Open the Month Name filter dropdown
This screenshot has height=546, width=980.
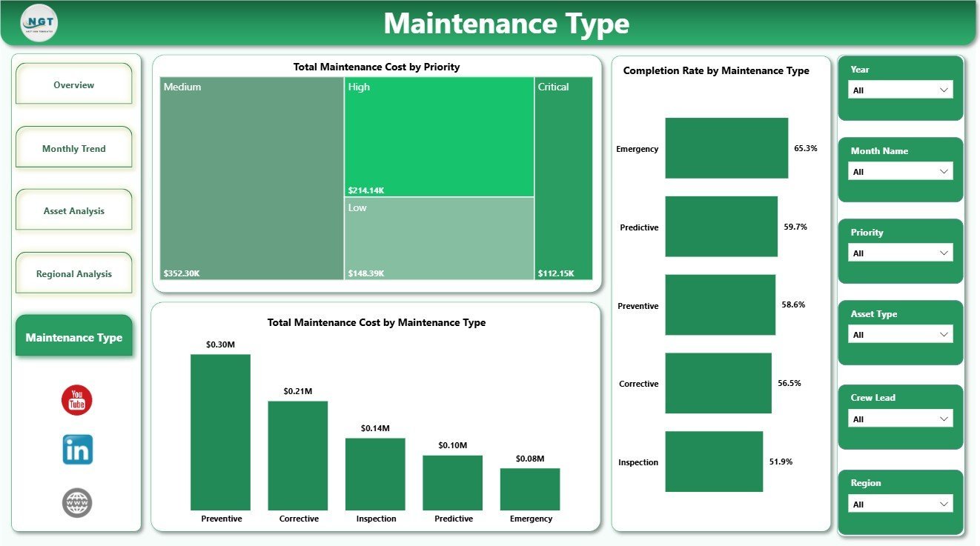[x=900, y=171]
